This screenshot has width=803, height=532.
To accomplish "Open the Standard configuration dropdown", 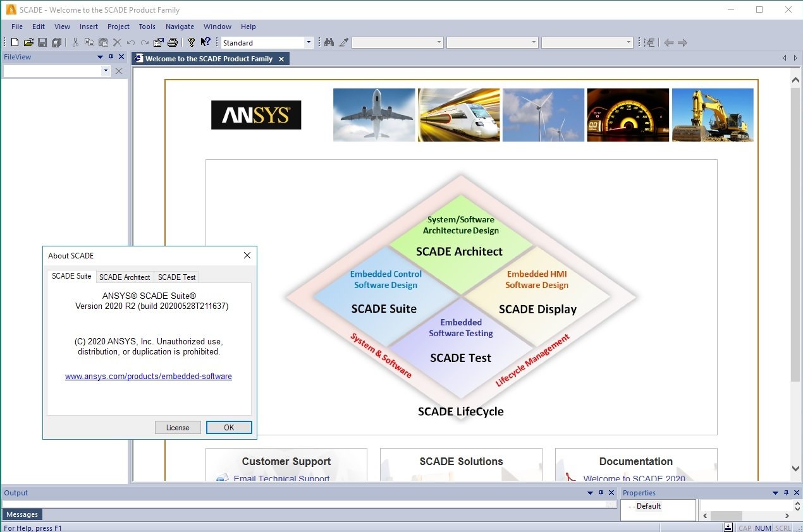I will coord(309,42).
